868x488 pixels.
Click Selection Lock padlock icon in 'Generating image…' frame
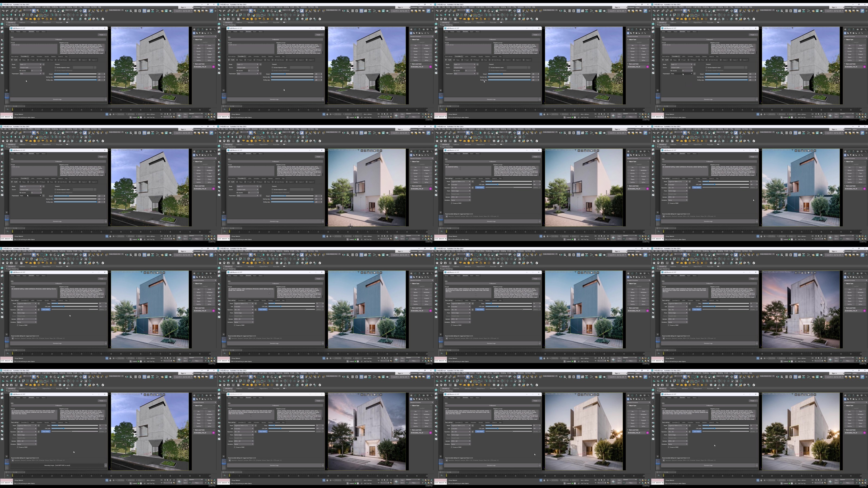pyautogui.click(x=110, y=480)
